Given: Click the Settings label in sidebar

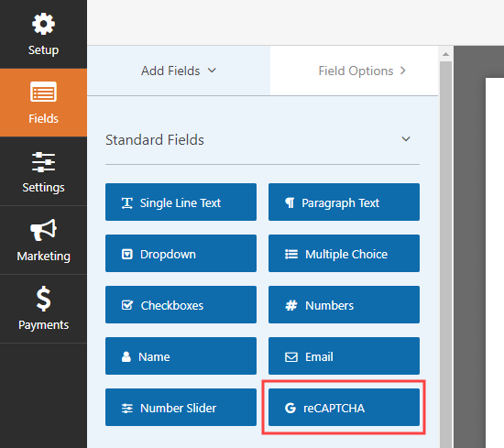Looking at the screenshot, I should click(x=43, y=188).
